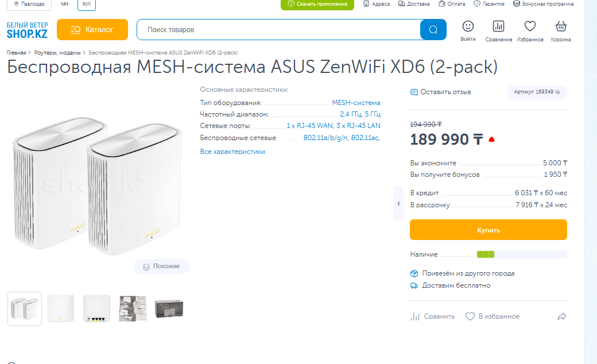Copy the Артикул 169349 product code
The width and height of the screenshot is (597, 364).
tap(537, 92)
